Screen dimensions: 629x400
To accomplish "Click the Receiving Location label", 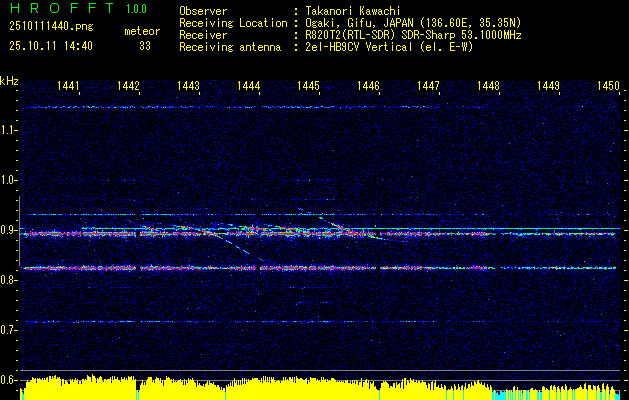I will click(233, 23).
